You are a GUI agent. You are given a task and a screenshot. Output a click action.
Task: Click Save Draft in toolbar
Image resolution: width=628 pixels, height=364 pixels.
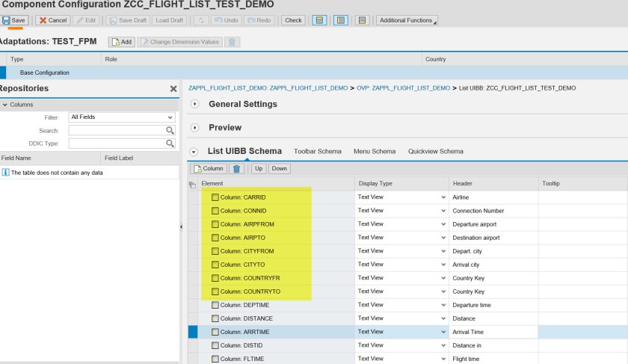point(129,20)
